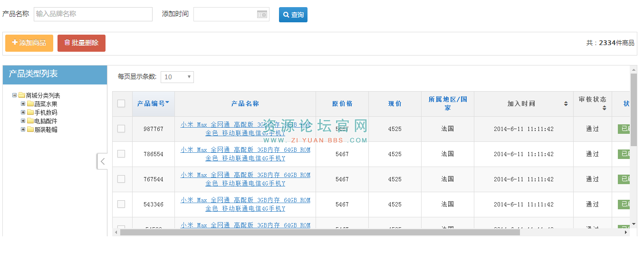The width and height of the screenshot is (644, 261).
Task: Click product number 767544 cell
Action: coord(153,179)
